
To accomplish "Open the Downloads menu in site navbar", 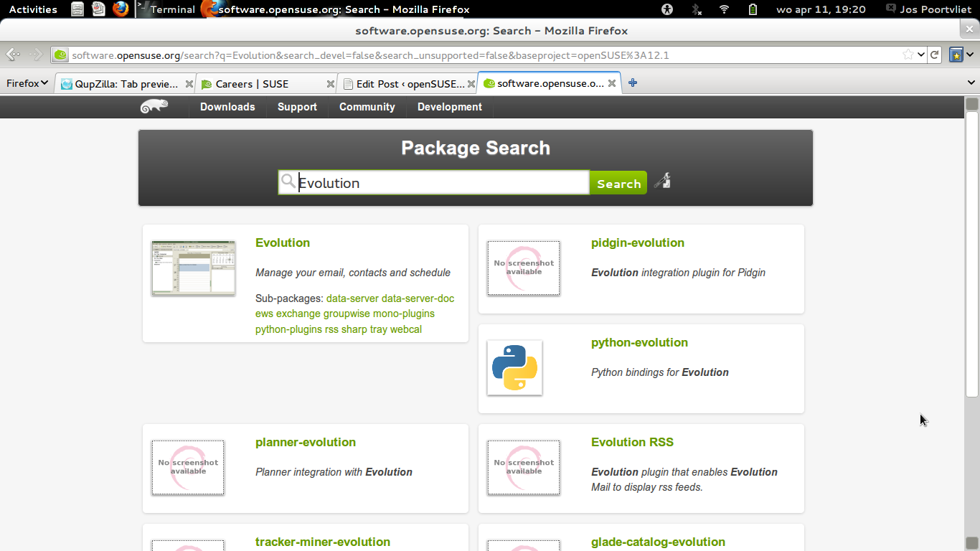I will [x=227, y=107].
